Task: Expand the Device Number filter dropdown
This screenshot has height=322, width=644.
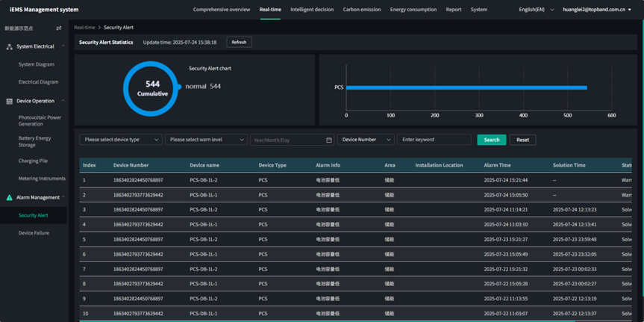Action: (366, 140)
